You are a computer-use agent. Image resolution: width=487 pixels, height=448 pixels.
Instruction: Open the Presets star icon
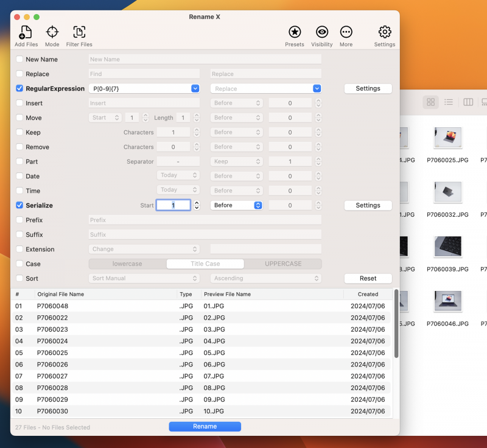(x=295, y=33)
